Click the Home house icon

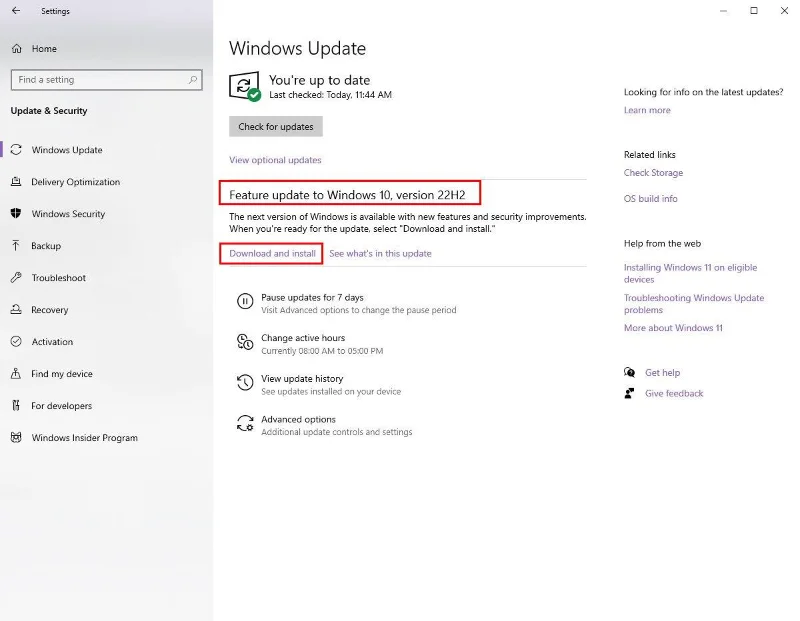click(17, 48)
